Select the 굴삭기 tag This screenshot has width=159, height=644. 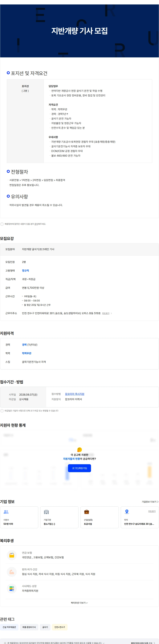45,627
